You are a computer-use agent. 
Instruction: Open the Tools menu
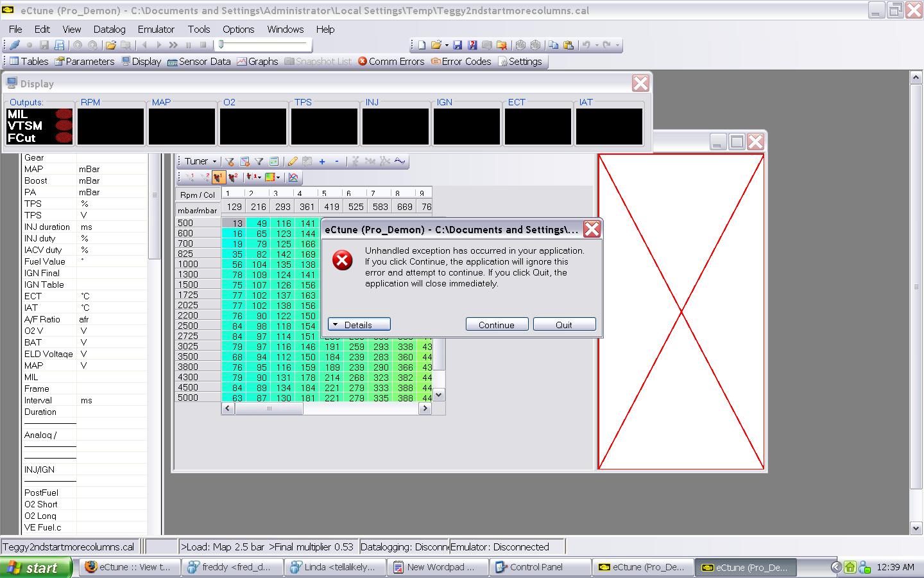tap(199, 30)
